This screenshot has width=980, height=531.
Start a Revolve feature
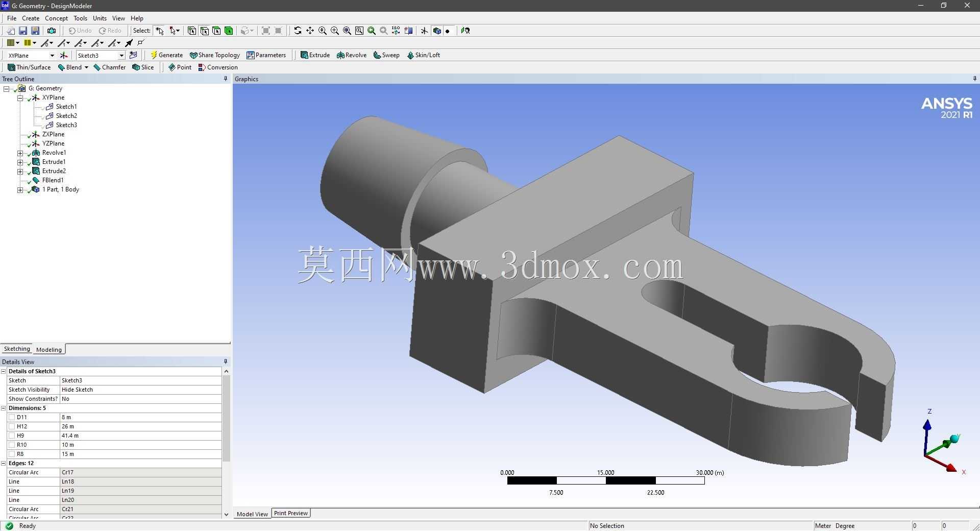(351, 55)
